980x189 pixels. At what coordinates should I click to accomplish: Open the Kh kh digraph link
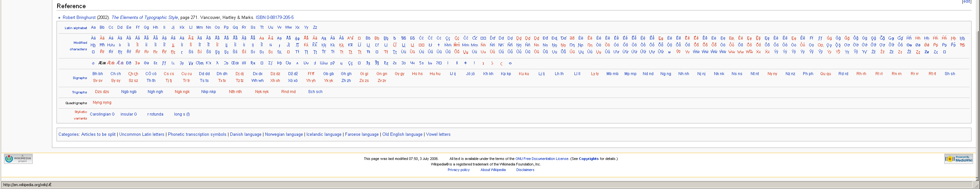(x=488, y=74)
